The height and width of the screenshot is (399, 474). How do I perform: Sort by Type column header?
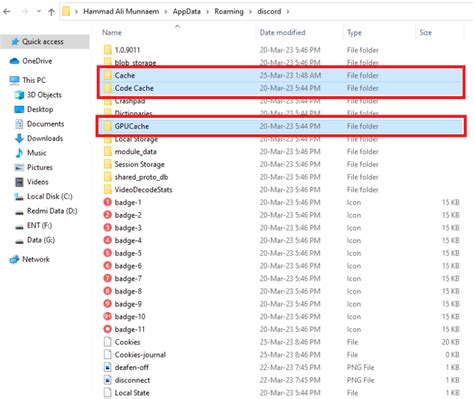[354, 33]
